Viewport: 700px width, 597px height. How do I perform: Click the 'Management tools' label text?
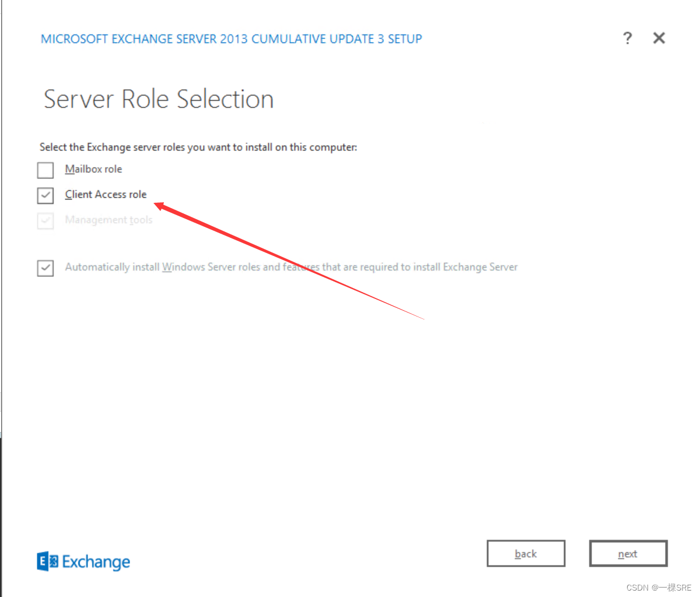pos(108,220)
